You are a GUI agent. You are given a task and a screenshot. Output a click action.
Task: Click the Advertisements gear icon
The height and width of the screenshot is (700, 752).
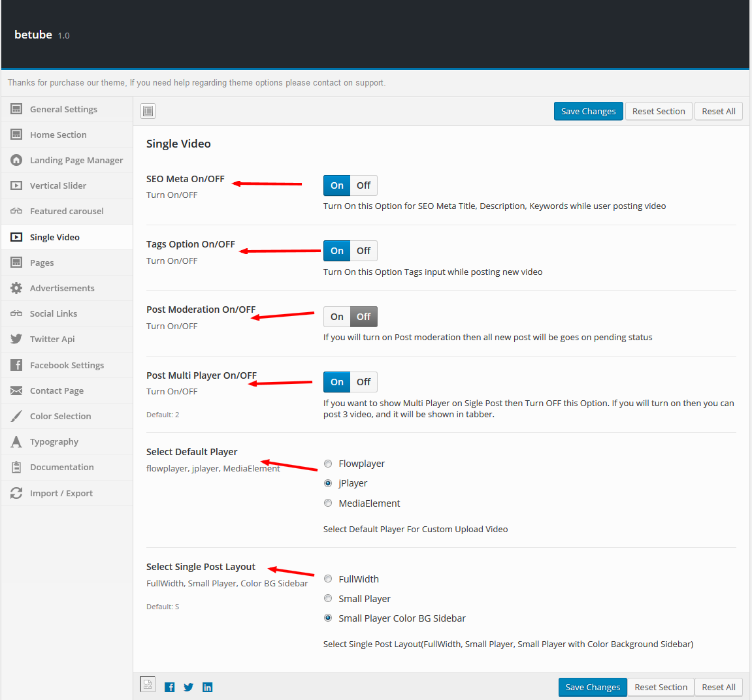[x=16, y=288]
